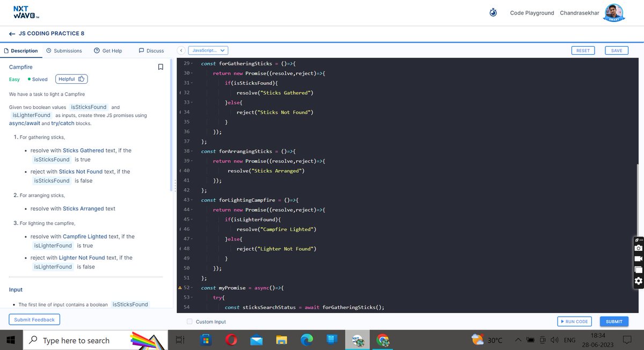Click the panel resize handle dots
The image size is (644, 350).
(x=175, y=185)
